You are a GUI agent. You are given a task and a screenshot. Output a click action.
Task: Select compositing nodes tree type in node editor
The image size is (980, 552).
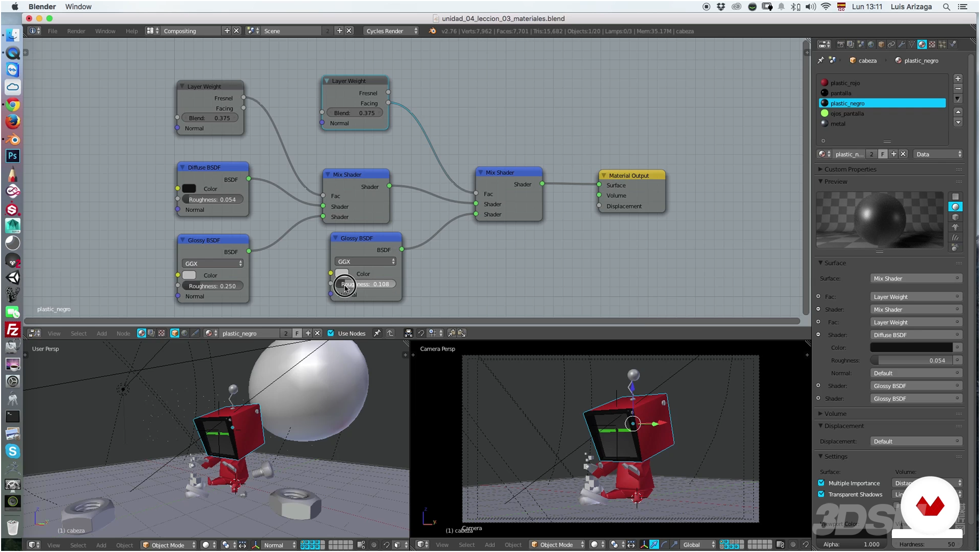coord(151,333)
